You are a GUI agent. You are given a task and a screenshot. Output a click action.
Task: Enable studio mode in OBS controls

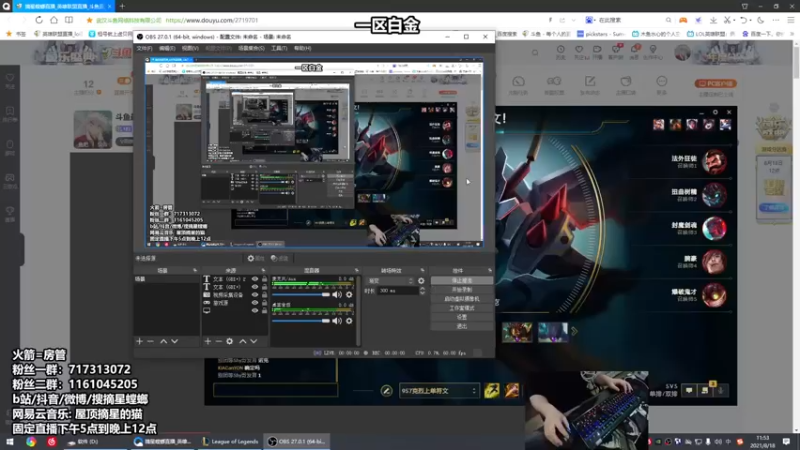462,308
